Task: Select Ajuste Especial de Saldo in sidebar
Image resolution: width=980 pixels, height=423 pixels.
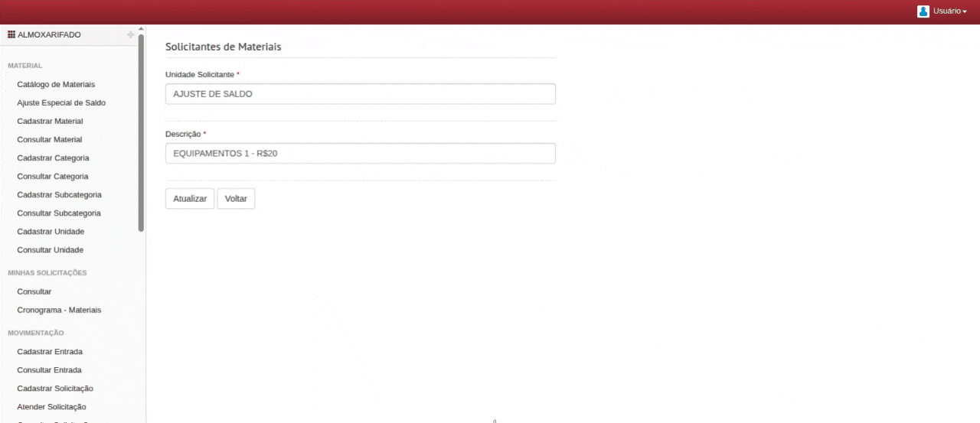Action: (x=61, y=102)
